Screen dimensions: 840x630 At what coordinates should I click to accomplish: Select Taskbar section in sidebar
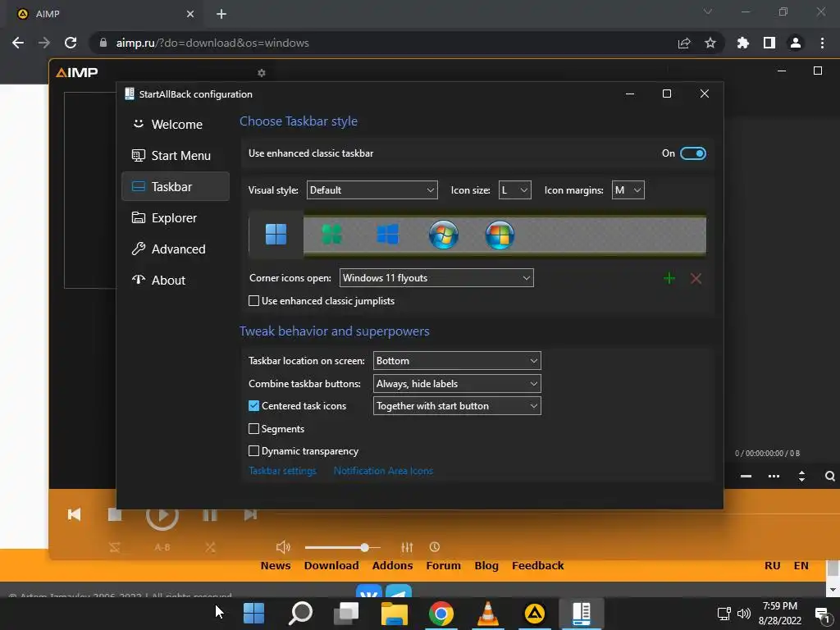point(176,186)
